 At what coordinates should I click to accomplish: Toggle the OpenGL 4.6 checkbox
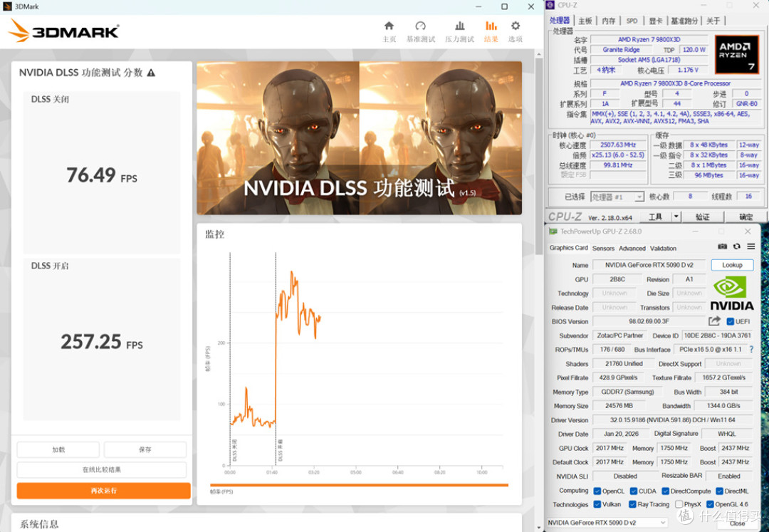pos(710,504)
